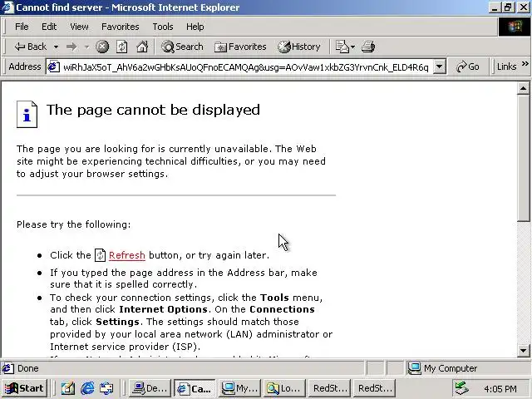Click the refresh icon beside the Refresh link
This screenshot has width=532, height=399.
pos(100,255)
